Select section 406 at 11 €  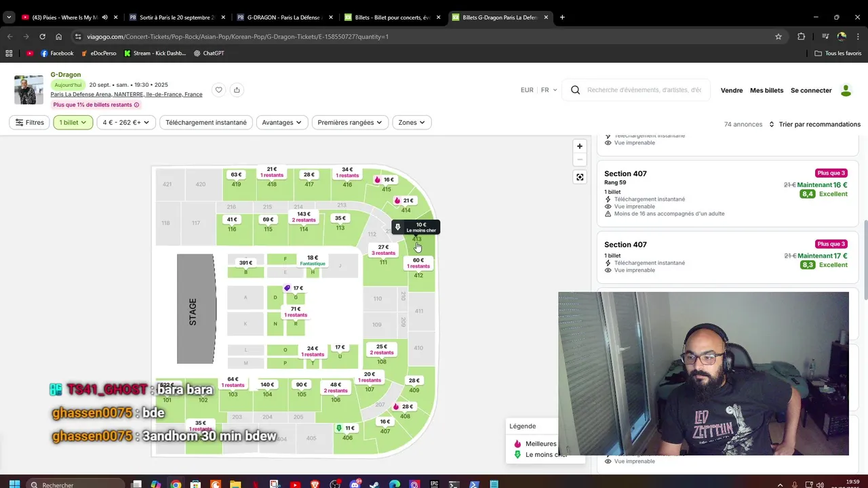(x=346, y=428)
